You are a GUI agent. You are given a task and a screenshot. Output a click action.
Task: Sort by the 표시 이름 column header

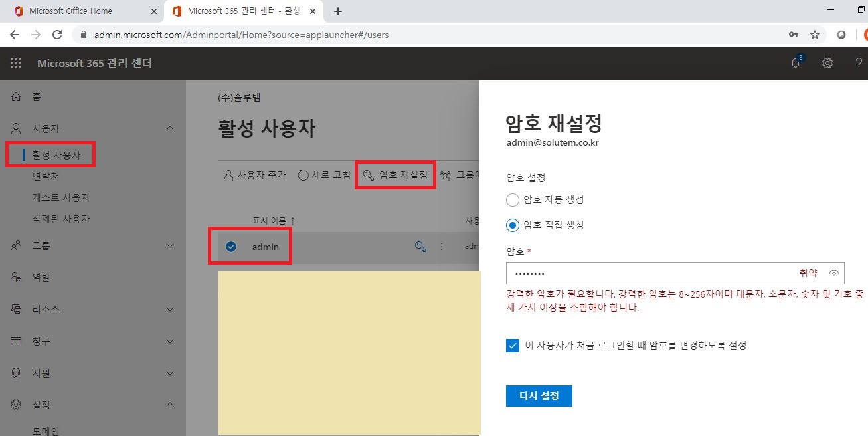click(274, 220)
